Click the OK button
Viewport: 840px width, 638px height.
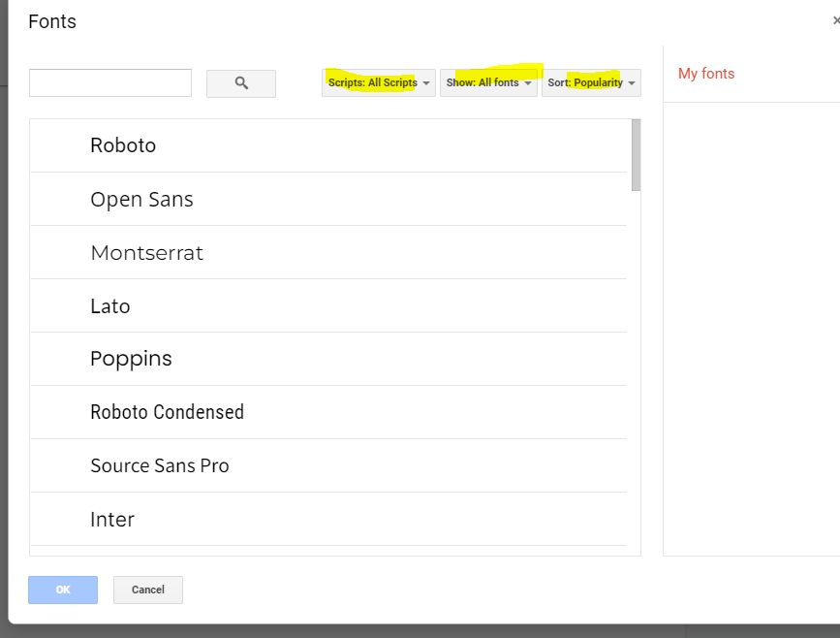tap(63, 590)
